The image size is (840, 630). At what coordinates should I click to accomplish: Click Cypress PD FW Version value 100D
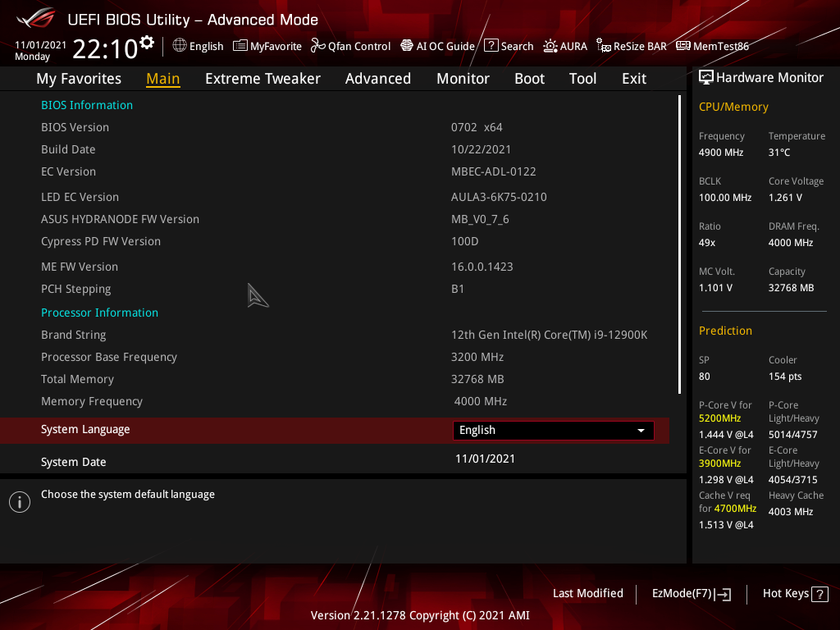[x=464, y=241]
